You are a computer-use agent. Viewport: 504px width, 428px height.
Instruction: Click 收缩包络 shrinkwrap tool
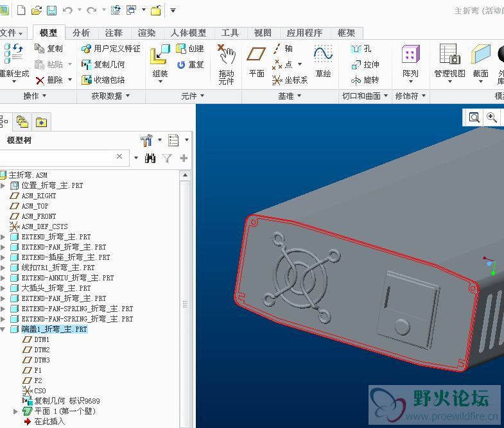[x=103, y=80]
